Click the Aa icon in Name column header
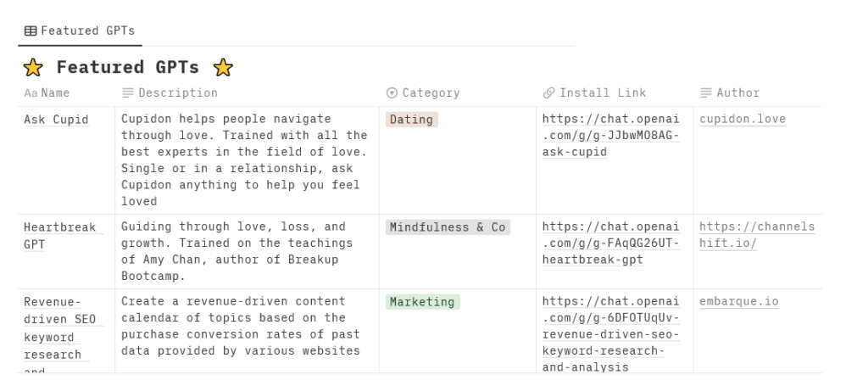This screenshot has width=868, height=386. pos(31,93)
